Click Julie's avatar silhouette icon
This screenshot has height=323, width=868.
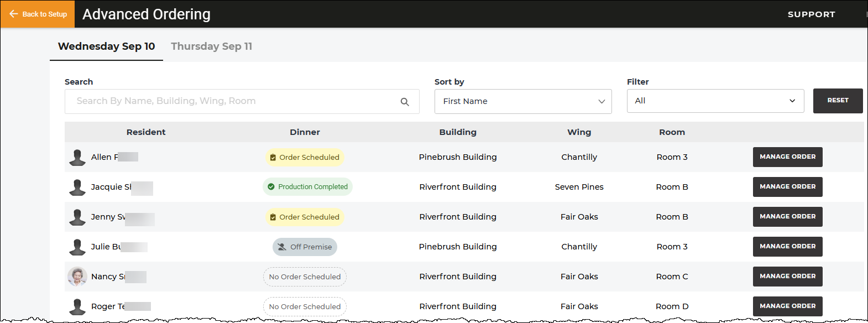click(x=77, y=247)
